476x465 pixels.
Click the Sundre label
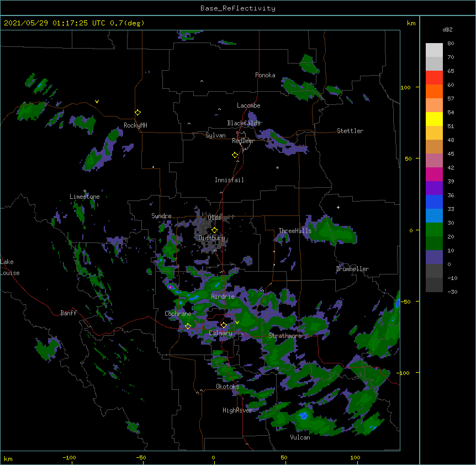(161, 216)
